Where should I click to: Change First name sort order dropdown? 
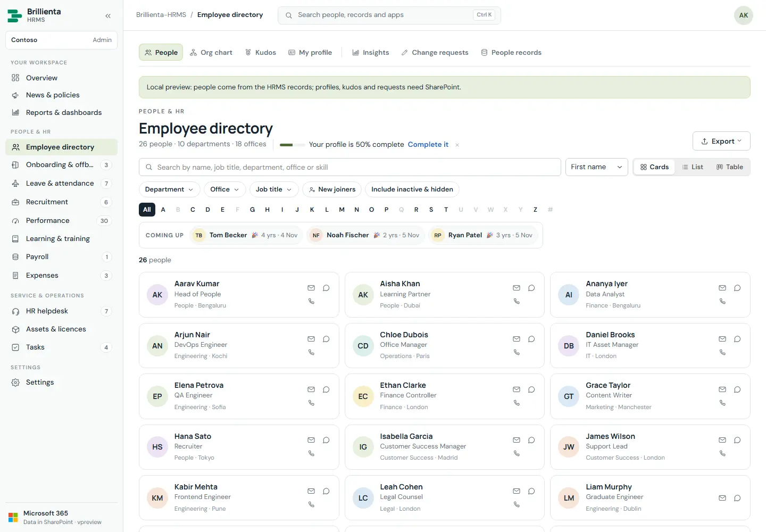click(596, 167)
